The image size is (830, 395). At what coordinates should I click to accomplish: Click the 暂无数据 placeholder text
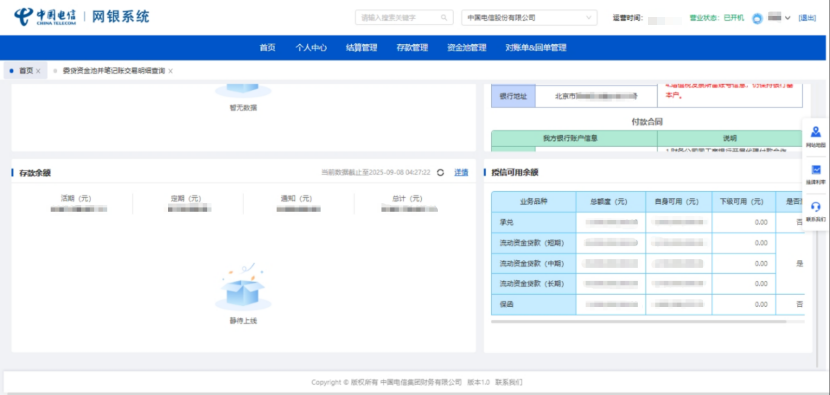pos(243,108)
